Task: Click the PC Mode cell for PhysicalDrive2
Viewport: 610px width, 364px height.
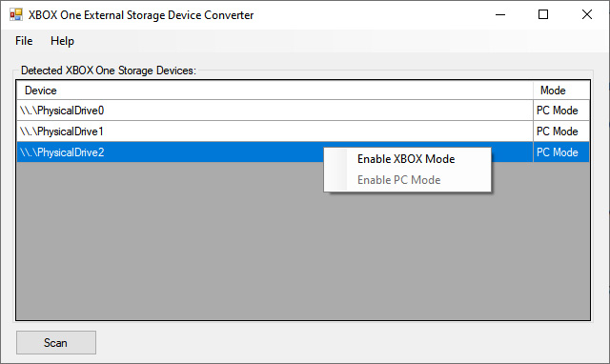Action: (x=561, y=152)
